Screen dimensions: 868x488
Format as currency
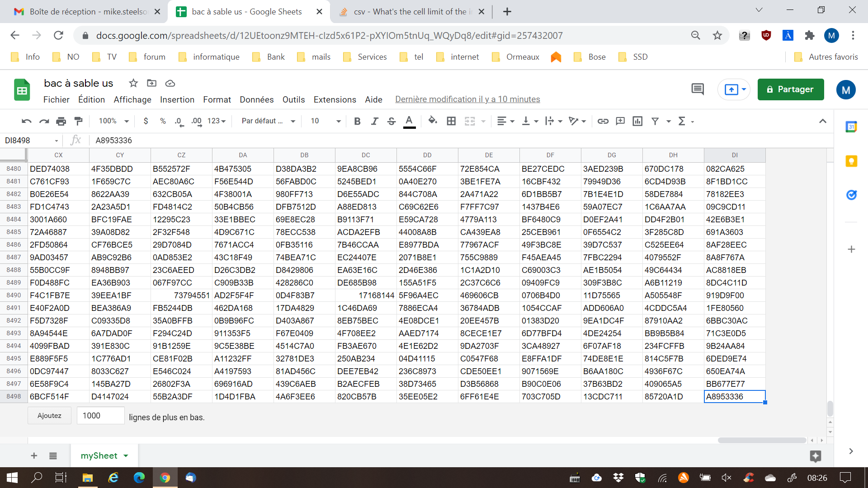146,121
